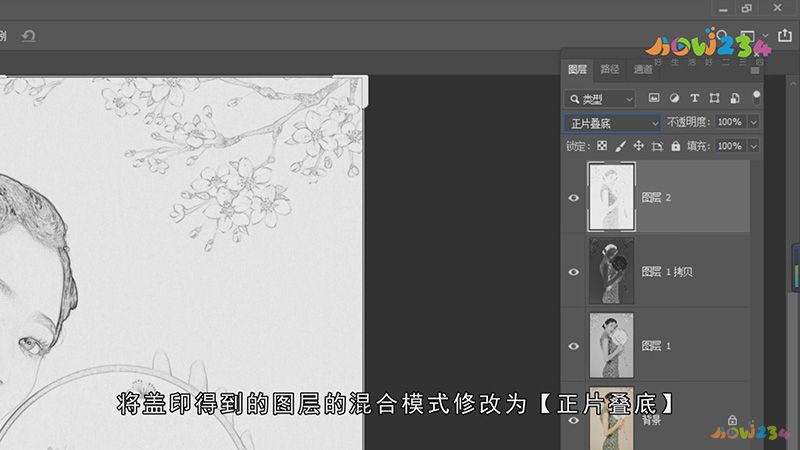The height and width of the screenshot is (450, 800).
Task: Hide 图层 1 拷贝 with its eye icon
Action: 573,271
